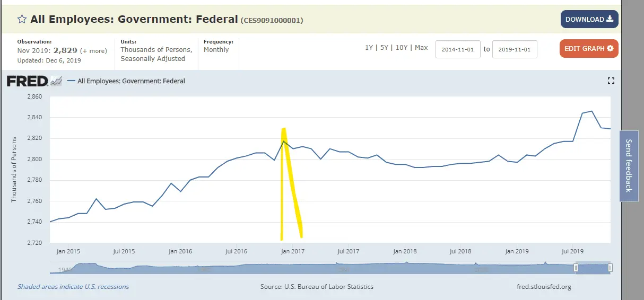The height and width of the screenshot is (300, 644).
Task: Click the Nov 2019 data point on chart
Action: (x=610, y=129)
